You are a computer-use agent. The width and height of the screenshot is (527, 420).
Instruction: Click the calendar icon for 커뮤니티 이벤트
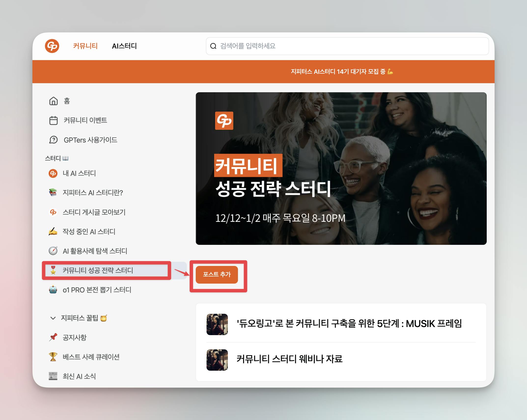pos(53,120)
